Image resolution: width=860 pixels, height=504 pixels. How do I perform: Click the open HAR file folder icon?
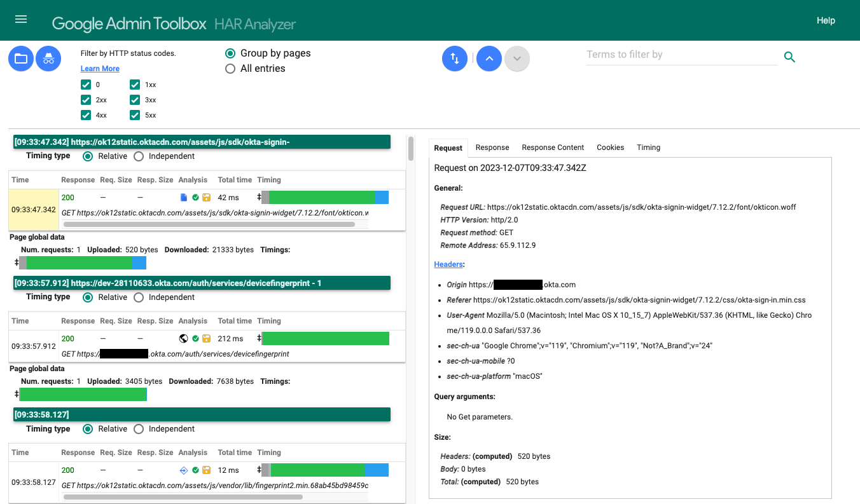(21, 58)
